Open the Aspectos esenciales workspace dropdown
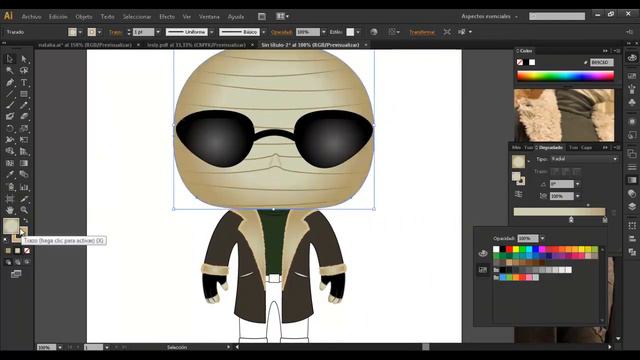Viewport: 640px width, 360px height. [x=489, y=16]
